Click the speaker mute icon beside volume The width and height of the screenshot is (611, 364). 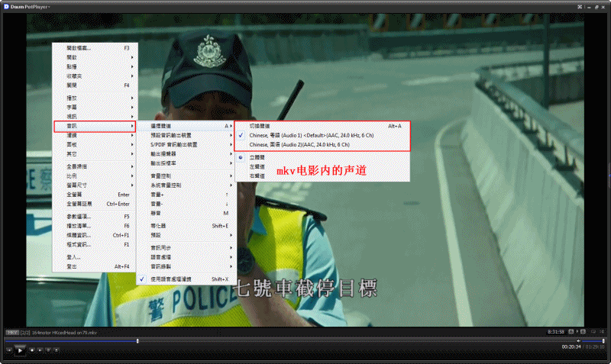pyautogui.click(x=579, y=341)
